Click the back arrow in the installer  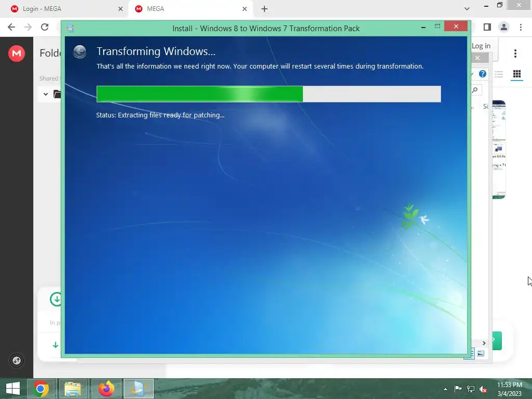[79, 52]
